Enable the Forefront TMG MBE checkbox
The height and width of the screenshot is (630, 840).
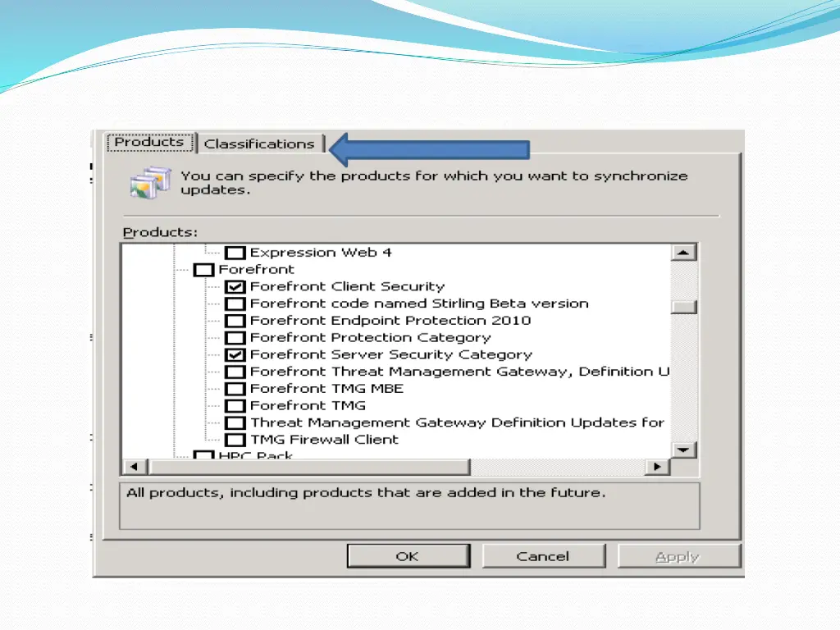pyautogui.click(x=235, y=389)
